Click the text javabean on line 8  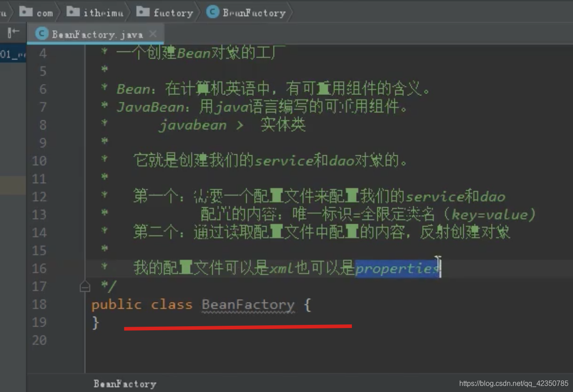click(x=192, y=125)
